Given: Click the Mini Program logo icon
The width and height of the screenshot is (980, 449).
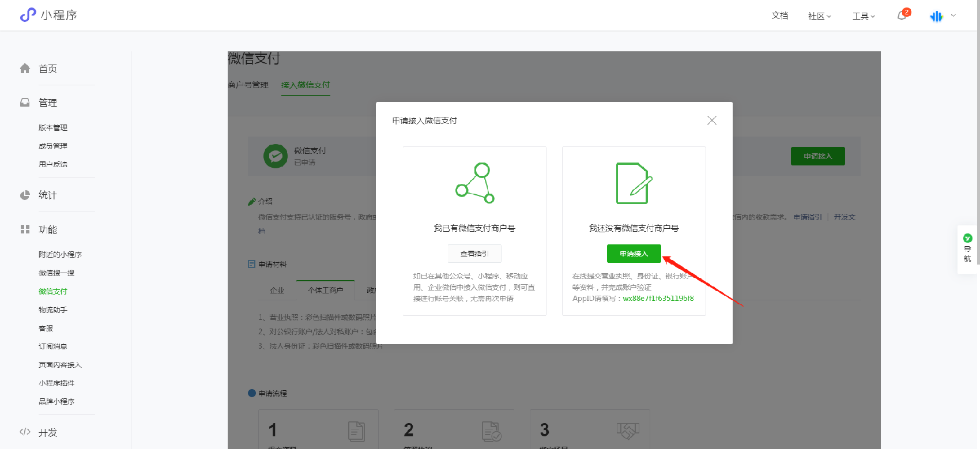Looking at the screenshot, I should pos(28,15).
